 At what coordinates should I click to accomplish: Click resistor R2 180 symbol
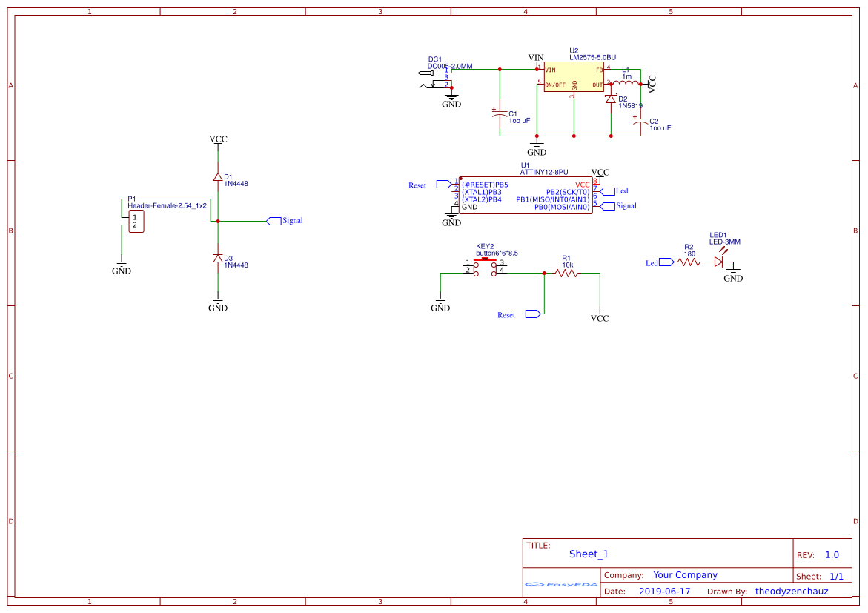pyautogui.click(x=688, y=261)
